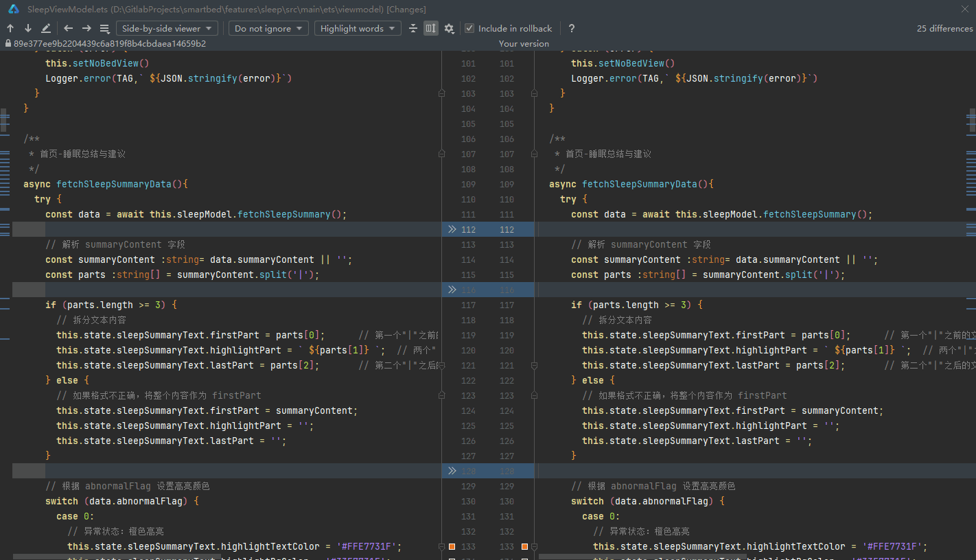This screenshot has width=976, height=560.
Task: Jump to next difference arrow
Action: (28, 28)
